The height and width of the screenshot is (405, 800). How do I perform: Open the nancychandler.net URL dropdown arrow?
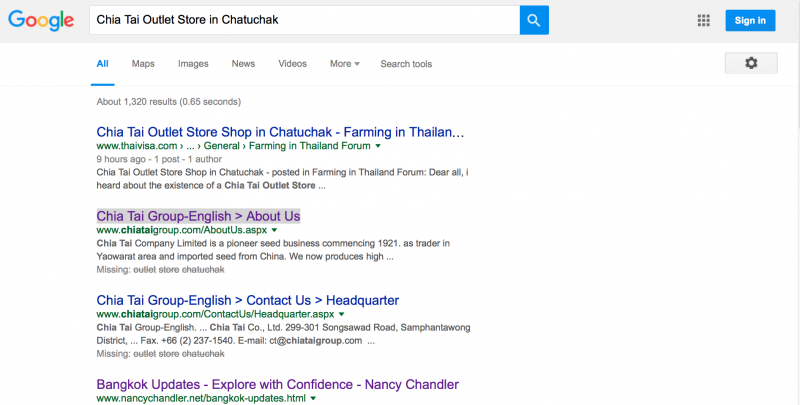click(313, 398)
